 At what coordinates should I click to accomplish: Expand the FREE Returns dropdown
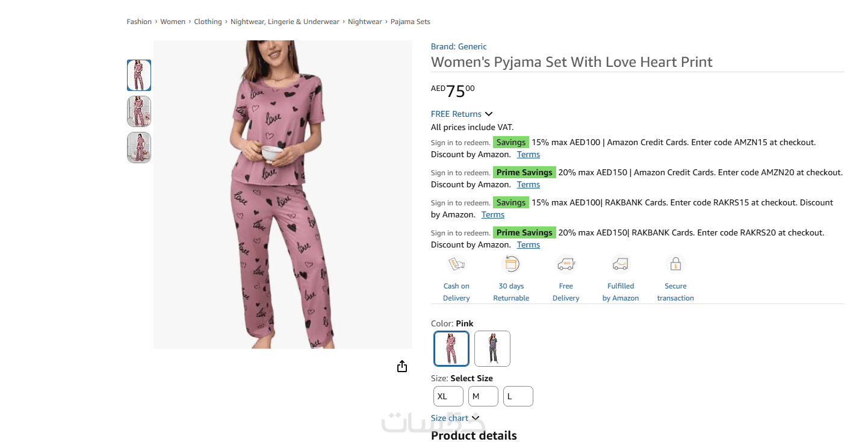(462, 114)
